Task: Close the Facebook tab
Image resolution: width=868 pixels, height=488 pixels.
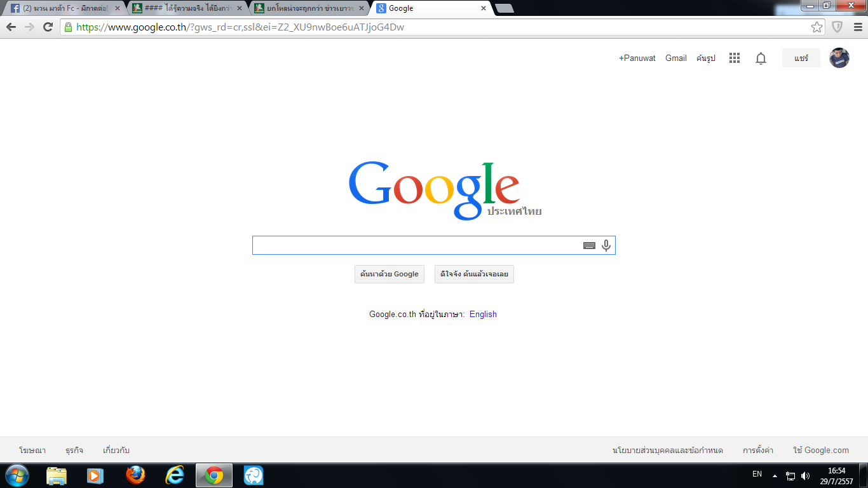Action: pyautogui.click(x=117, y=9)
